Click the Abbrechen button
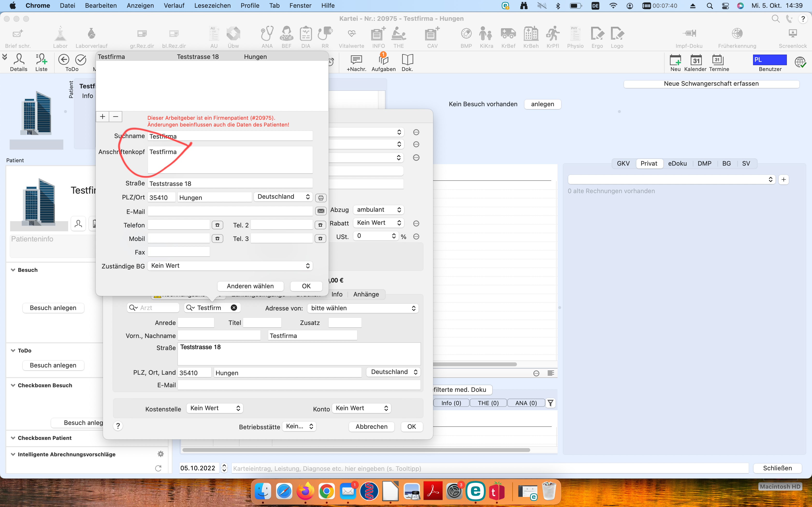This screenshot has height=507, width=812. (x=371, y=427)
